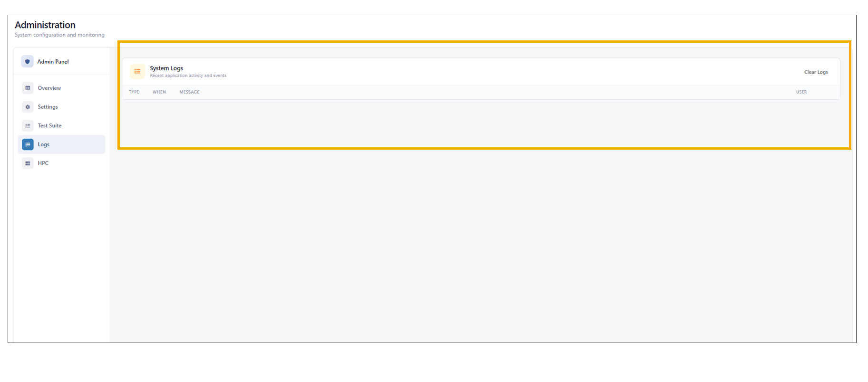Sort by the WHEN column header
The image size is (868, 382).
point(159,92)
